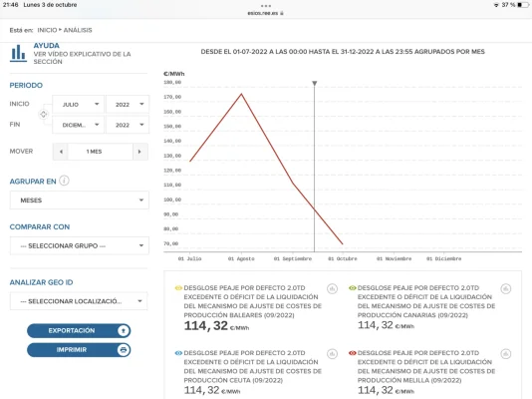
Task: Show info about Agrupar En
Action: point(64,181)
